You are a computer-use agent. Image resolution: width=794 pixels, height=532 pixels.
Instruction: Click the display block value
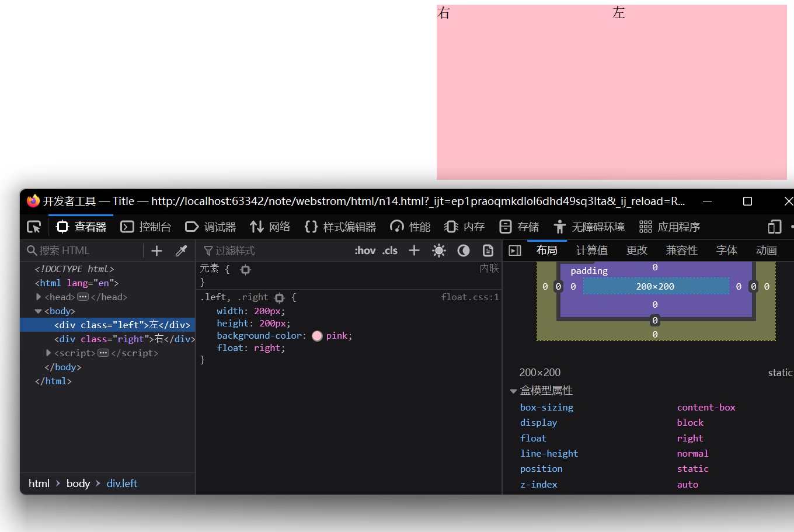(690, 423)
